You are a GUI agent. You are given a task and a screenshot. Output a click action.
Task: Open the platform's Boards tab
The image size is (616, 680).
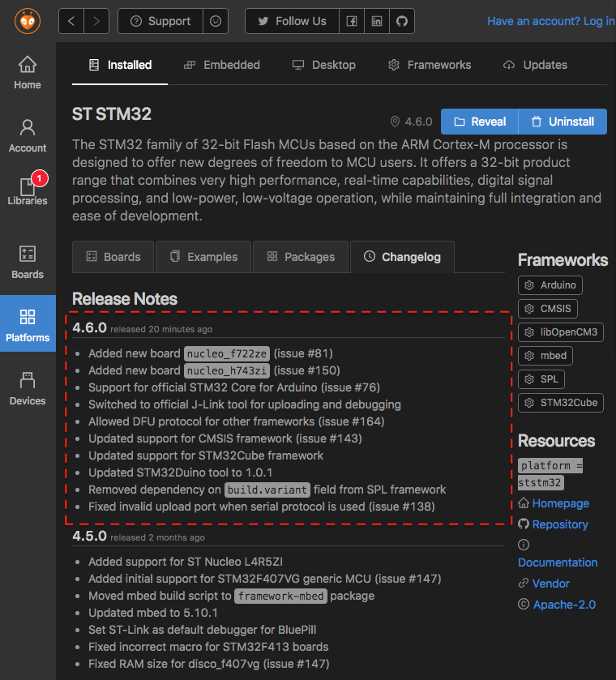[x=113, y=257]
